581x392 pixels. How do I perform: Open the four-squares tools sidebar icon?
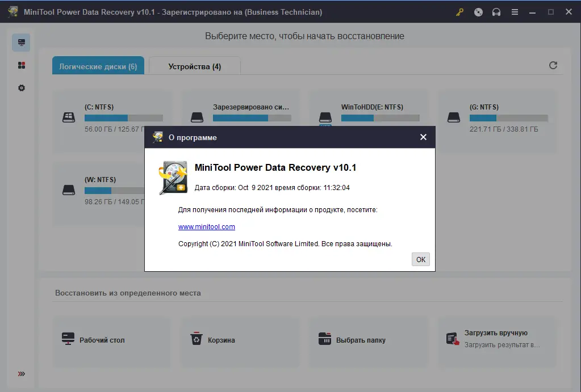(22, 65)
